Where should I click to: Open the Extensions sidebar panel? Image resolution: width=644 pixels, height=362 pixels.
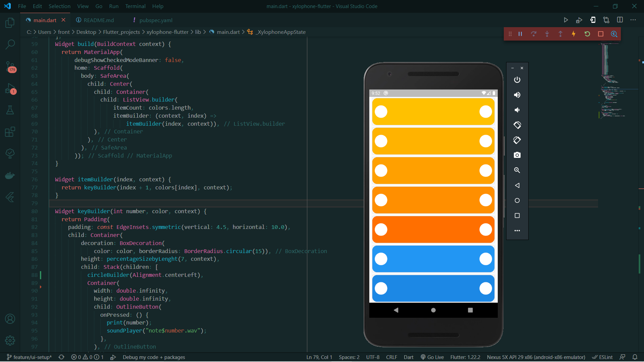tap(10, 132)
